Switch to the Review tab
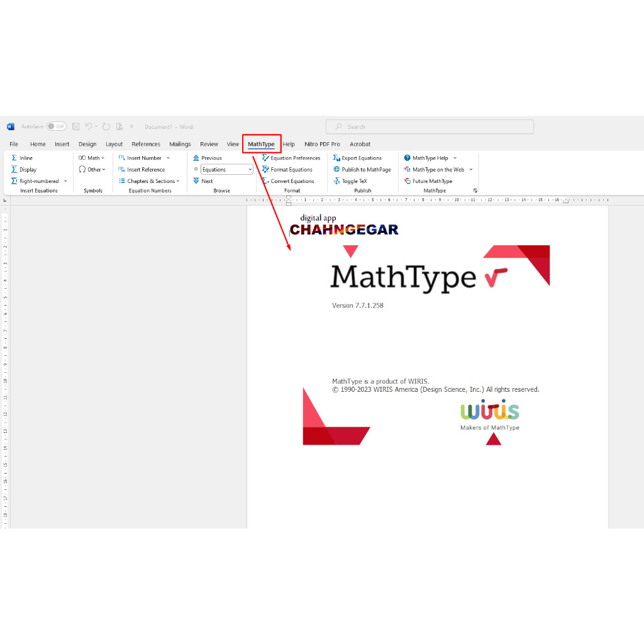This screenshot has height=644, width=644. pos(209,144)
